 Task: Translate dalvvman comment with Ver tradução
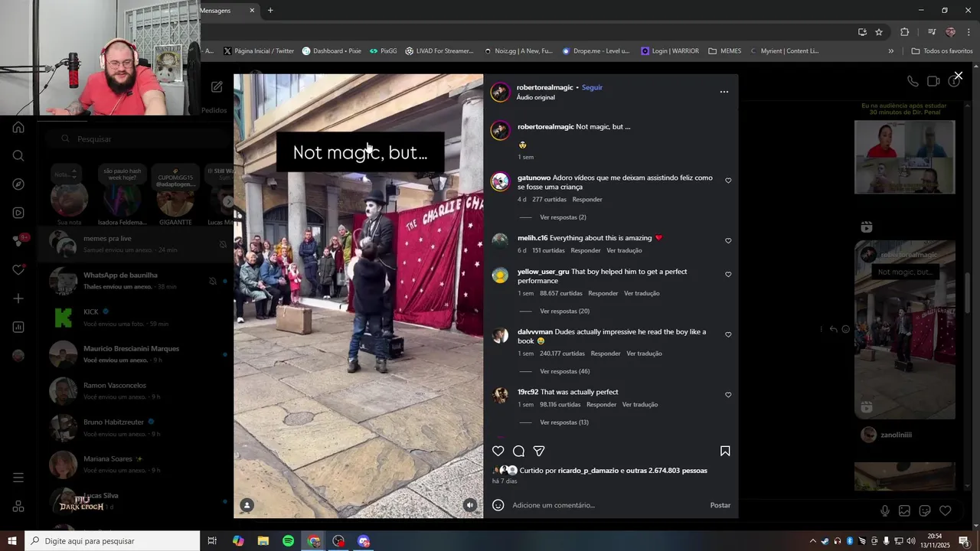(644, 354)
